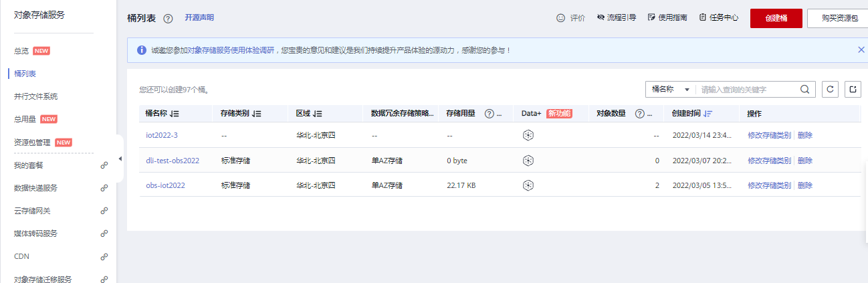Open external link icon for 云存储网关

coord(104,211)
